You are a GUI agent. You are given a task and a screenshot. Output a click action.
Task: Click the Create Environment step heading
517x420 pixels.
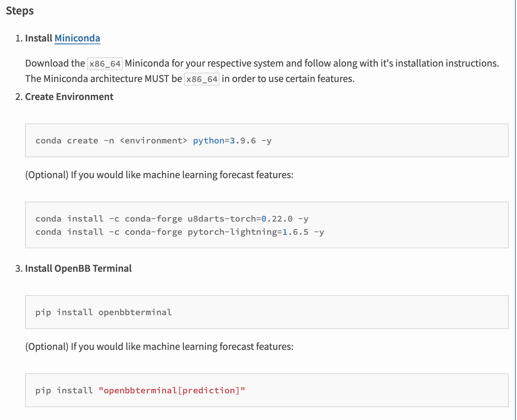click(69, 96)
